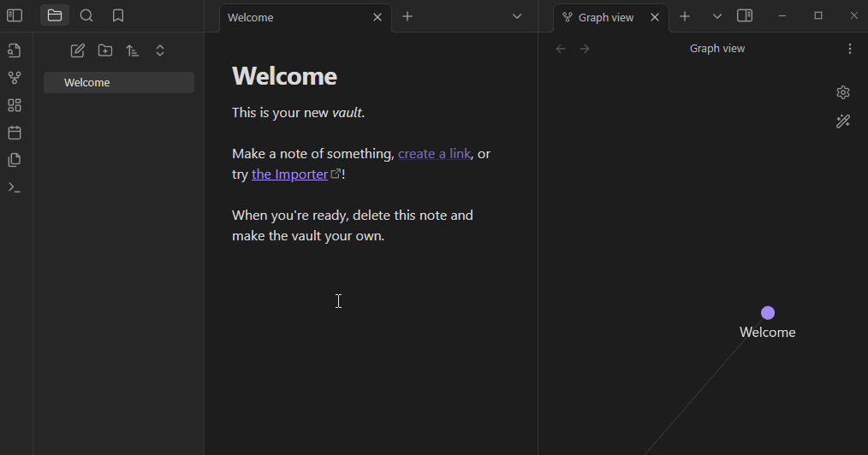Open tab list dropdown beside Welcome tab

coord(517,16)
